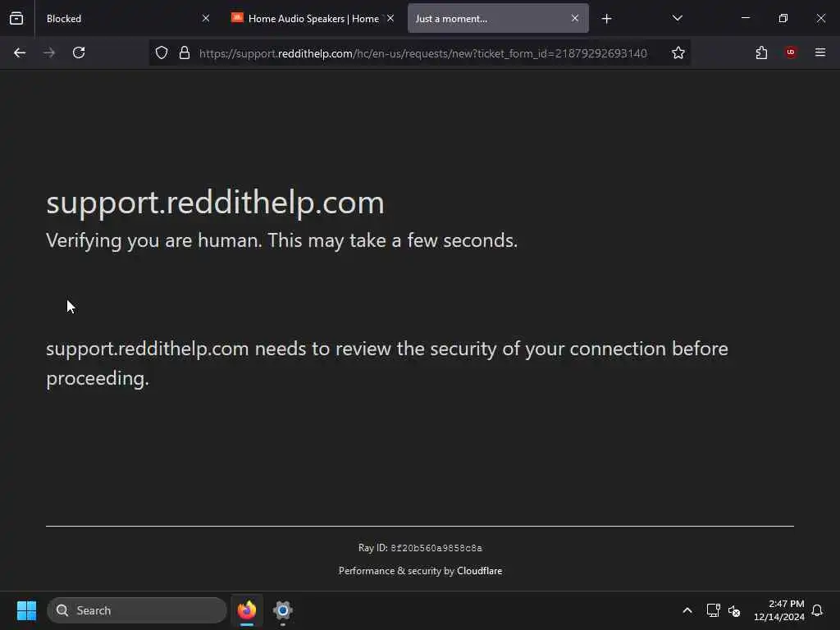Open network status tray icon
The height and width of the screenshot is (630, 840).
(713, 610)
